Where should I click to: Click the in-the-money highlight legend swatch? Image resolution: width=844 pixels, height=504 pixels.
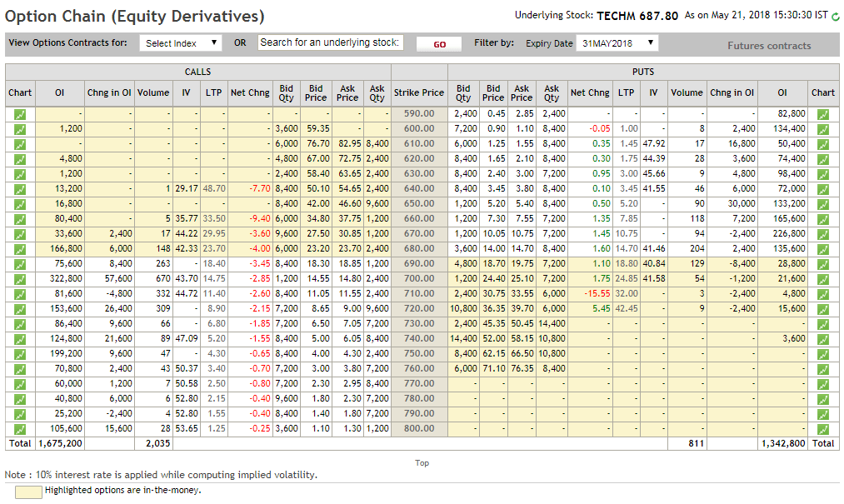28,492
